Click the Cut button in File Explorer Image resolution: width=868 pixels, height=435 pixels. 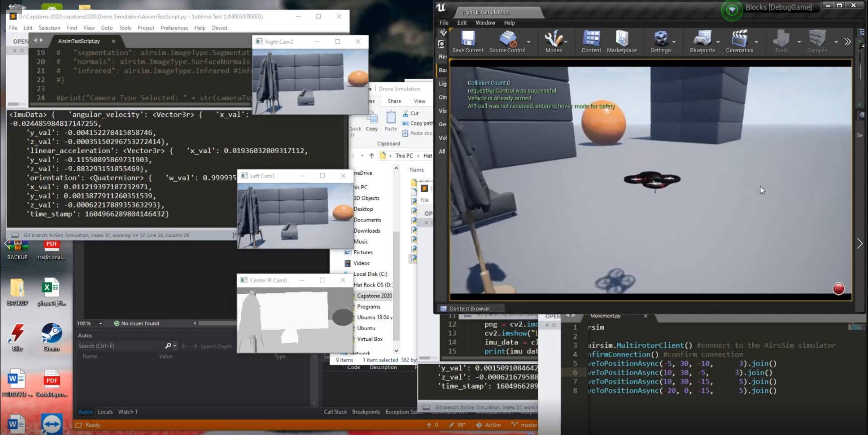(411, 113)
